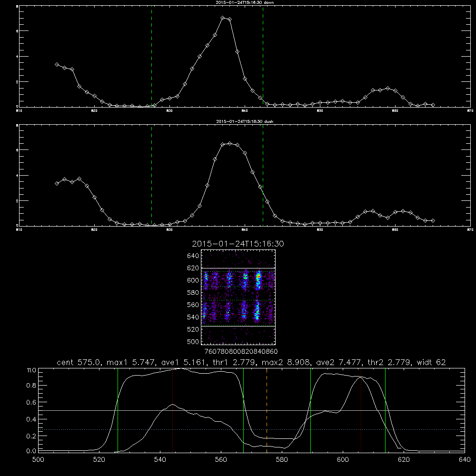Click the red dotted line near 606 in bottom plot

pos(361,410)
